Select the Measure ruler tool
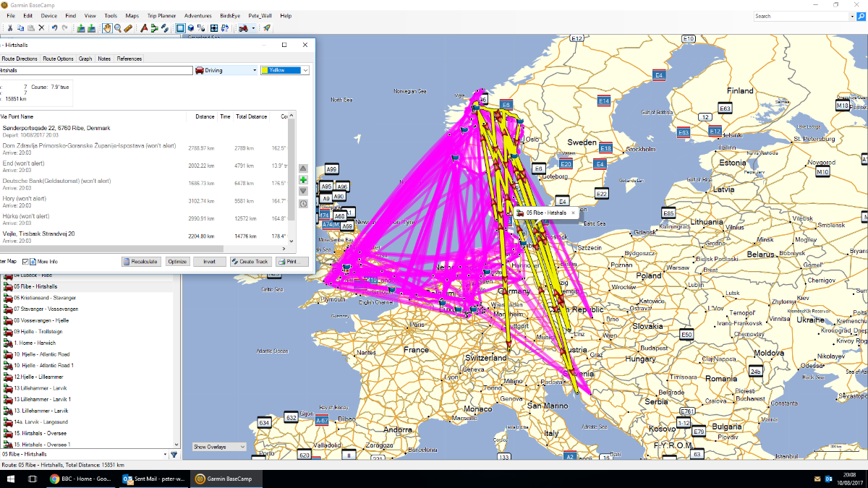Image resolution: width=868 pixels, height=488 pixels. coord(128,28)
